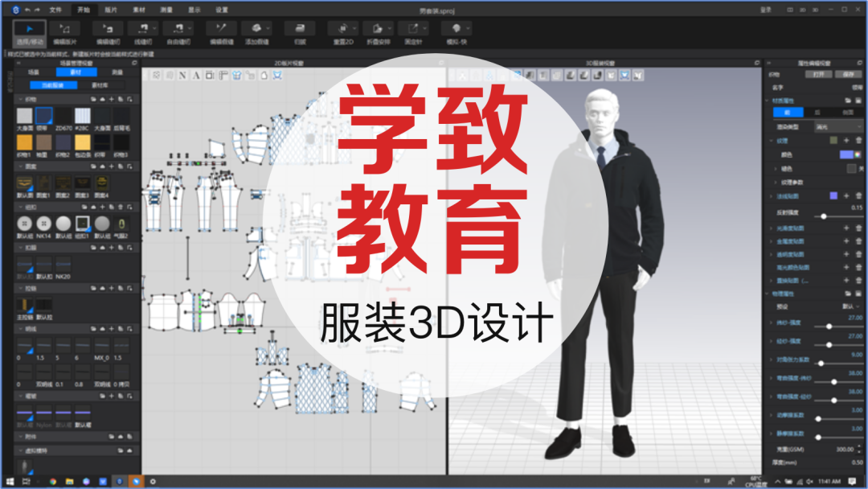Open the 版片 menu tab
Screen dimensions: 868x489
tap(110, 10)
